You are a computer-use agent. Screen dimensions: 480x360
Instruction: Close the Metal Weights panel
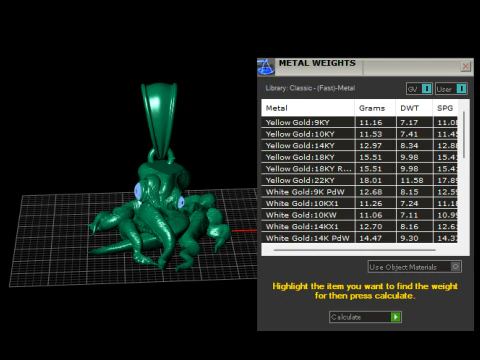(x=465, y=66)
